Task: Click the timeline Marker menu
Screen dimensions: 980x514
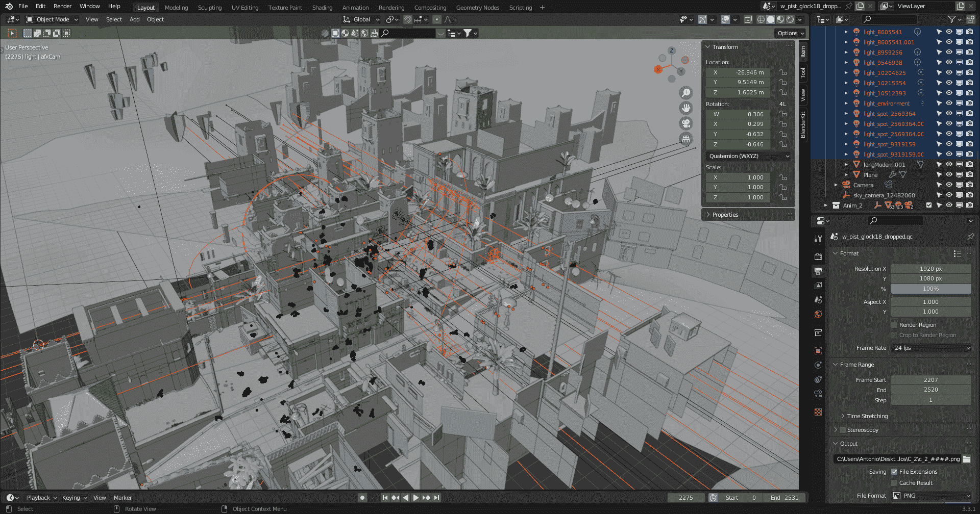Action: tap(122, 498)
